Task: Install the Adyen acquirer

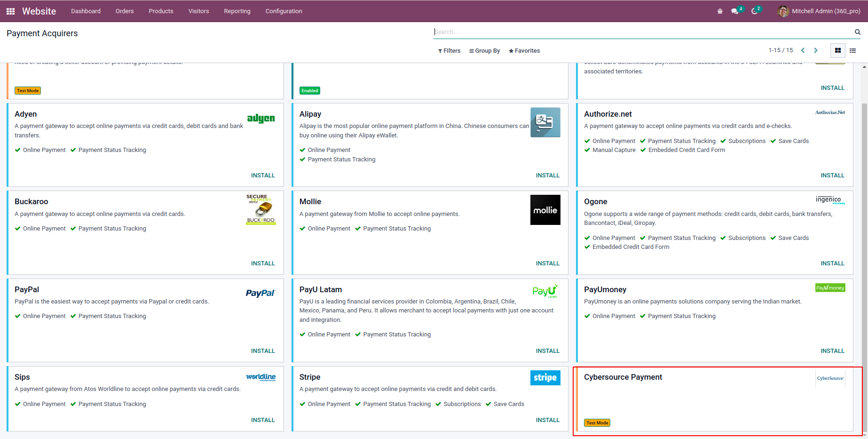Action: [263, 176]
